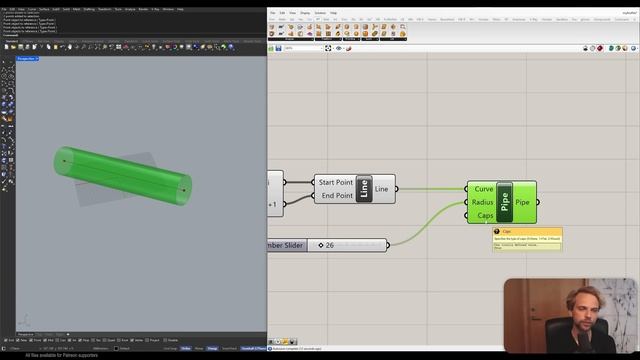Expand the Freeform group in Grasshopper ribbon
Image resolution: width=640 pixels, height=360 pixels.
pos(329,39)
